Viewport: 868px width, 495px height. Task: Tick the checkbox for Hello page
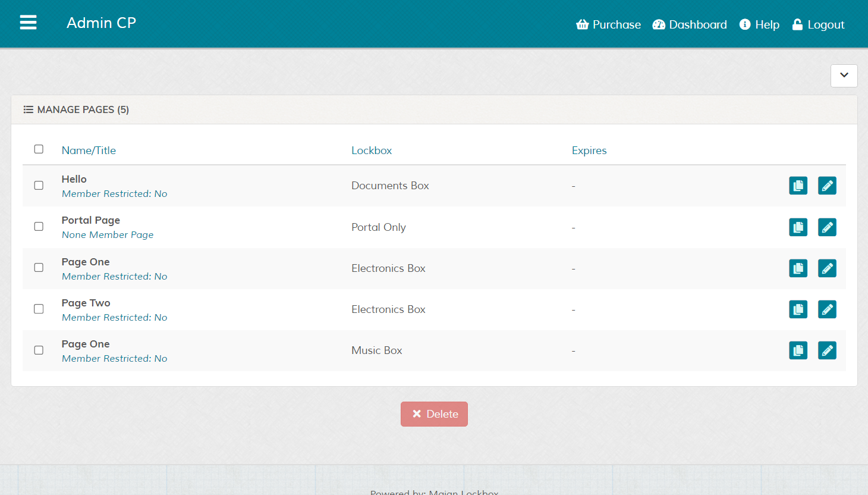pyautogui.click(x=39, y=186)
